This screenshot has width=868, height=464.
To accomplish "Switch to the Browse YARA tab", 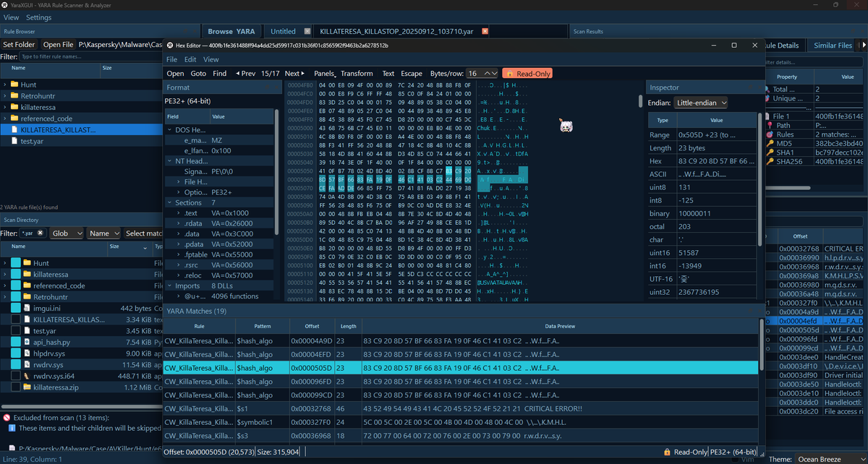I will click(x=231, y=31).
